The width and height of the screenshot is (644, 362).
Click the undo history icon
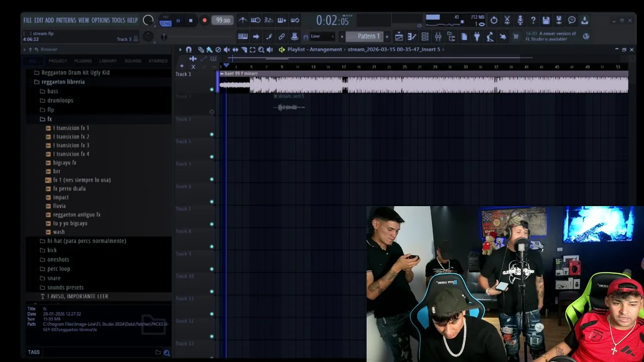click(x=494, y=20)
